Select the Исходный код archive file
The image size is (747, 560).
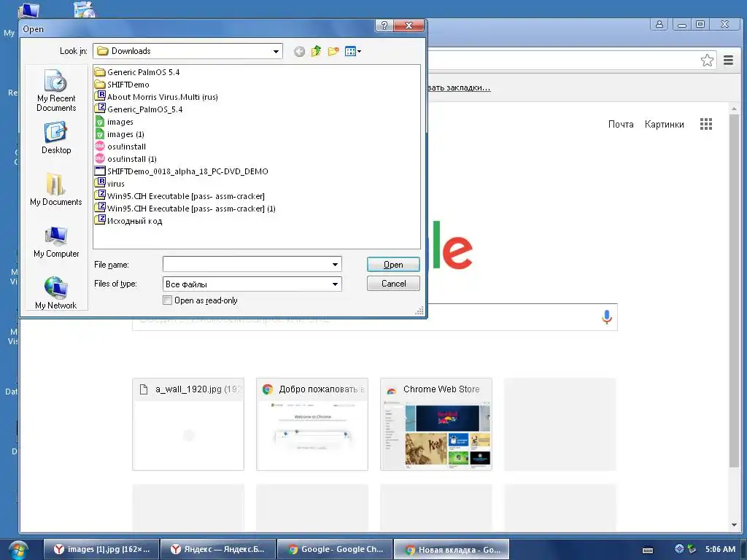pyautogui.click(x=128, y=221)
